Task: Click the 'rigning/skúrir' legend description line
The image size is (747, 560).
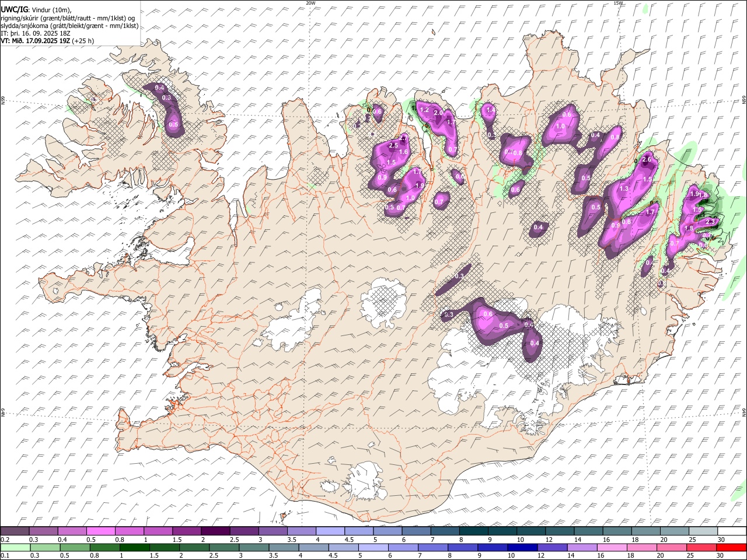Action: click(x=68, y=18)
